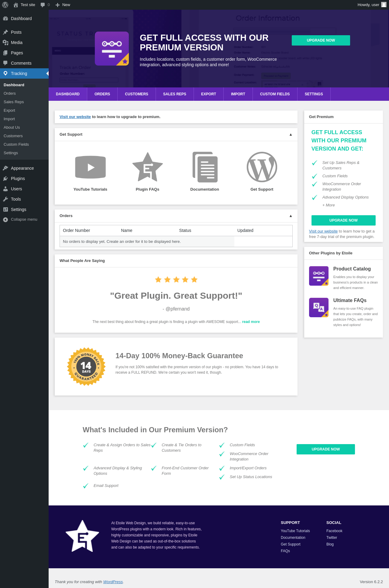
Task: Click the premium plugin logo in banner
Action: tap(112, 49)
